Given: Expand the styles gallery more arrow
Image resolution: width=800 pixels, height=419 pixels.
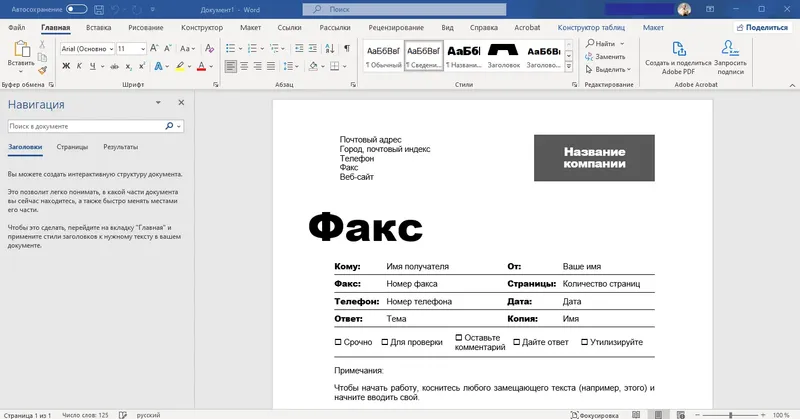Looking at the screenshot, I should pyautogui.click(x=569, y=67).
